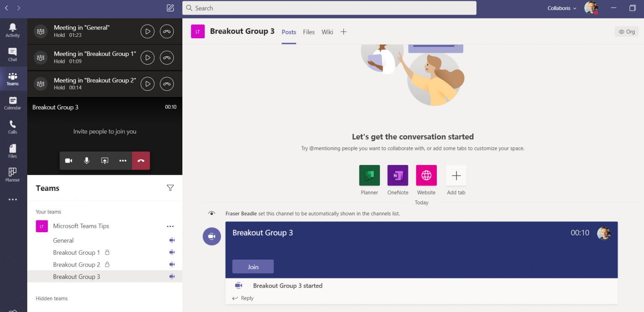Viewport: 644px width, 312px height.
Task: Turn on the camera in the call controls
Action: pyautogui.click(x=69, y=160)
